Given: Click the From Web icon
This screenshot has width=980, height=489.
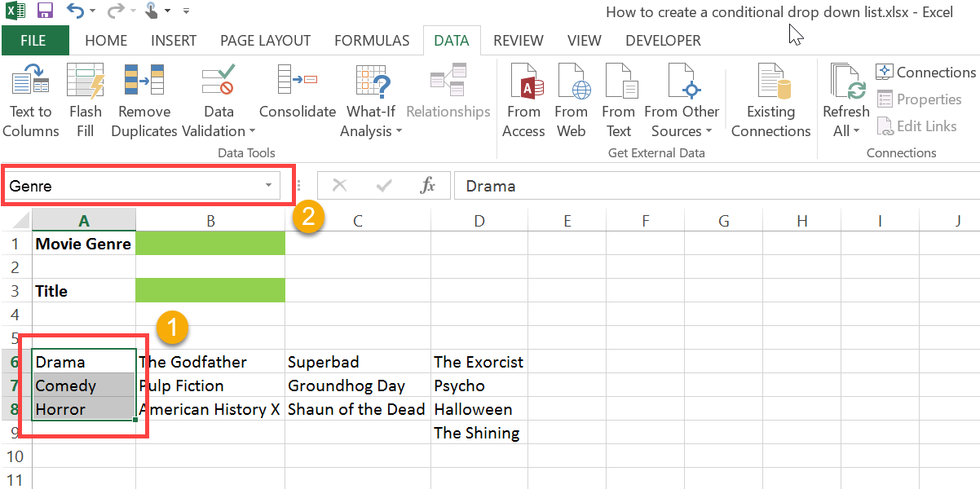Looking at the screenshot, I should coord(572,98).
